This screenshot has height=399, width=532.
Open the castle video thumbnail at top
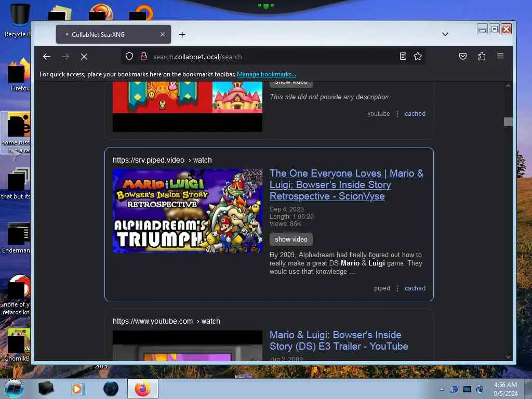[x=188, y=106]
